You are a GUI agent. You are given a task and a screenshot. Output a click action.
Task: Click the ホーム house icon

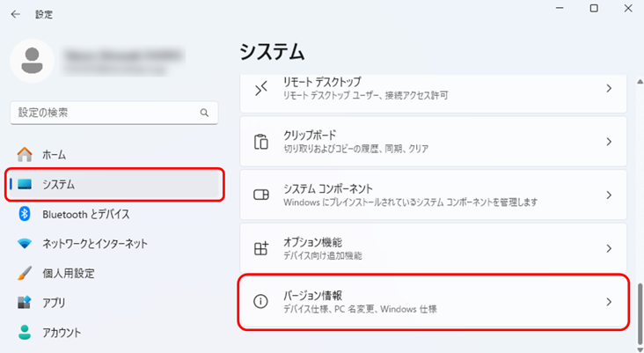click(25, 155)
